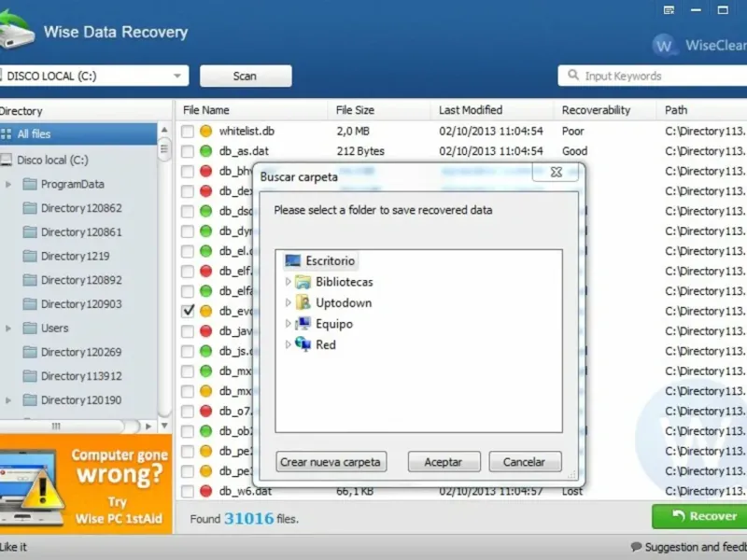Select the Bibliotecas folder icon

303,282
